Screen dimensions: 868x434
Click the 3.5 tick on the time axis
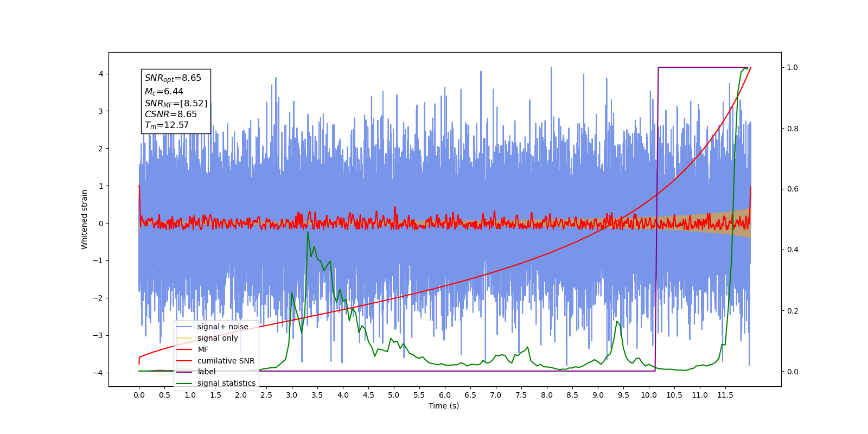(317, 395)
